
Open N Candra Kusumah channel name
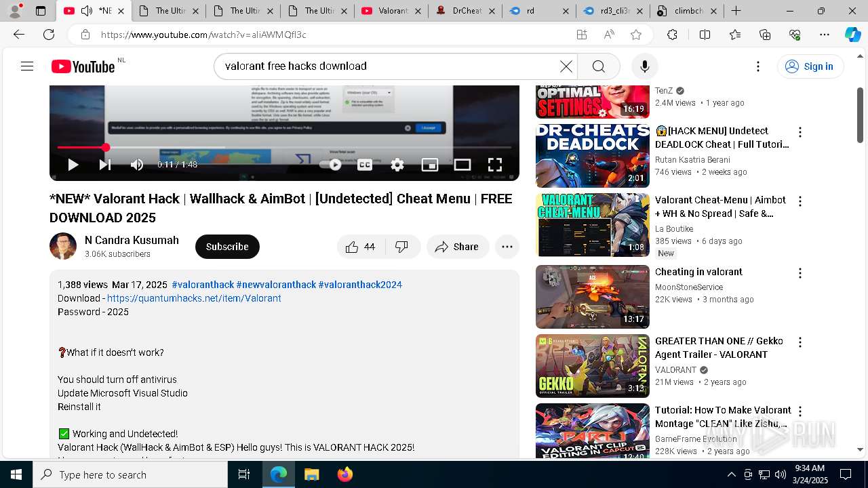pyautogui.click(x=132, y=240)
